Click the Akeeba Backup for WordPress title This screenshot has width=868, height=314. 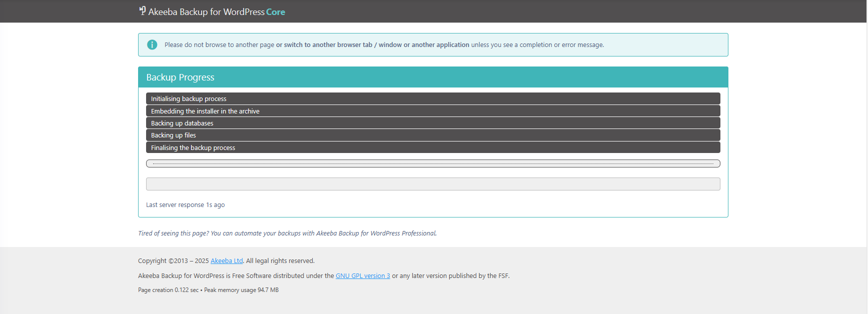tap(206, 12)
